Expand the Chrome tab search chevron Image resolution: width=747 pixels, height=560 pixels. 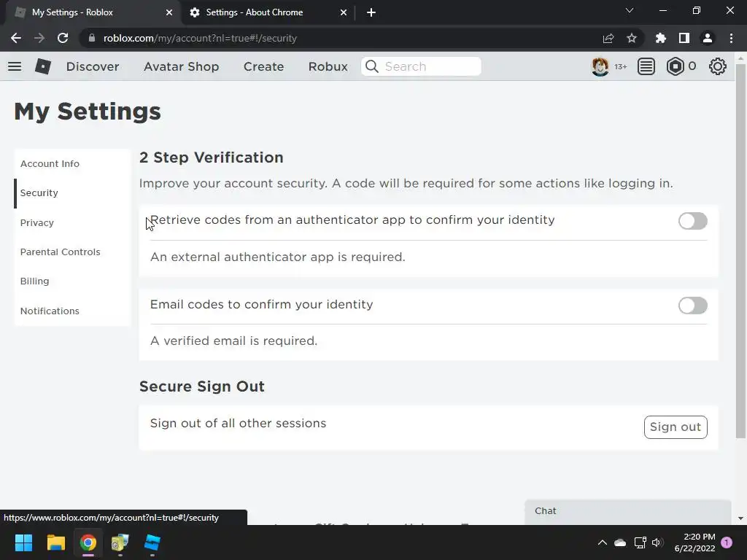(x=630, y=11)
